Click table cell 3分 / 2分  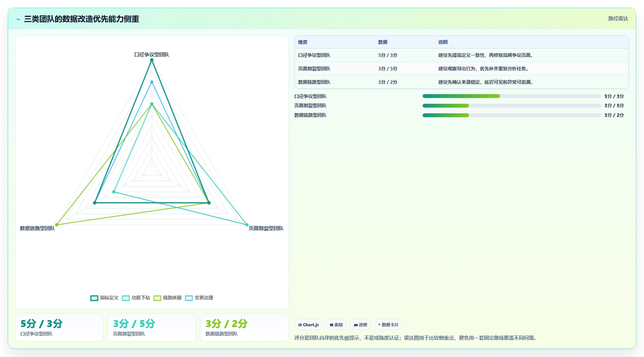point(388,82)
